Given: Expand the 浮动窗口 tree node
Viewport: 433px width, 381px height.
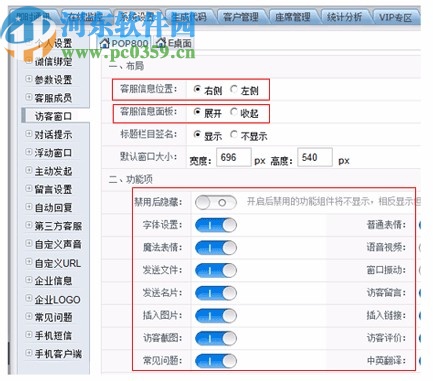Looking at the screenshot, I should click(29, 152).
